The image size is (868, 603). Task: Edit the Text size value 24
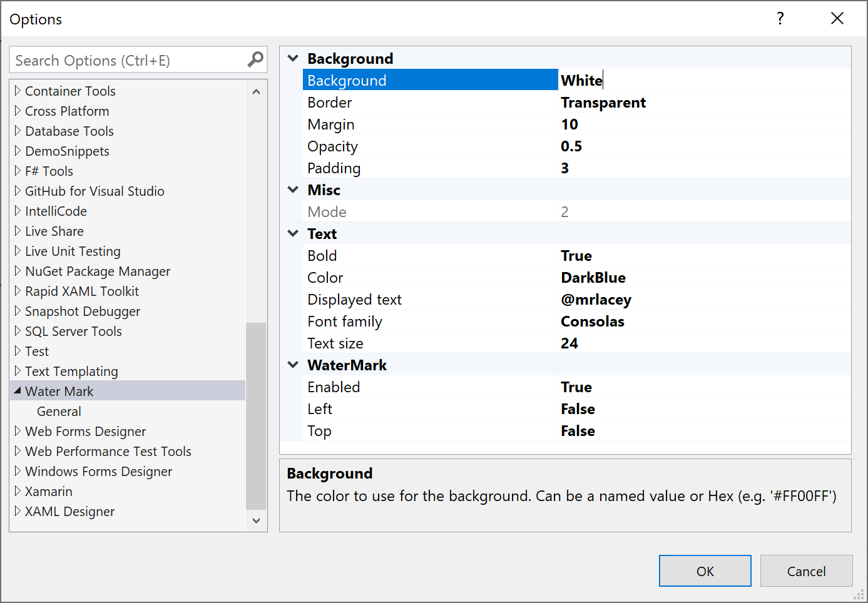tap(704, 343)
